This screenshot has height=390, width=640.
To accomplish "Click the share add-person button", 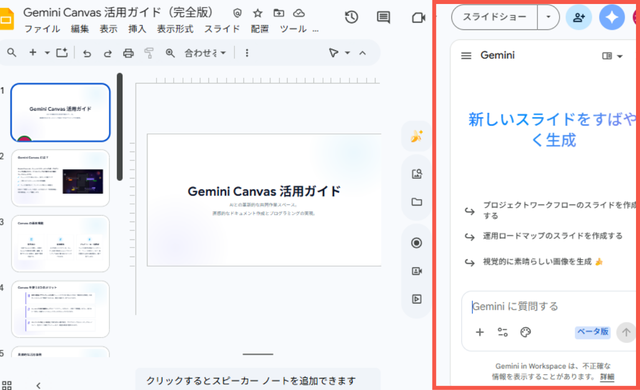I will point(579,17).
